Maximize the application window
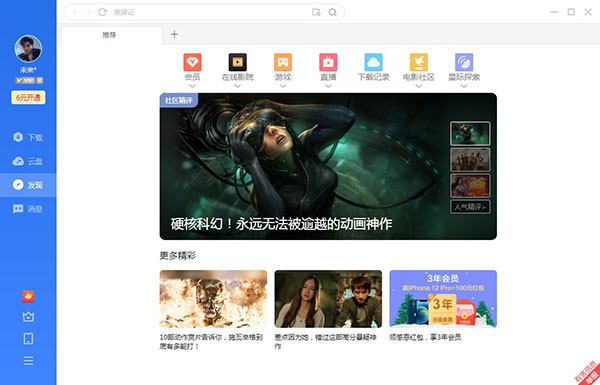 pos(571,12)
